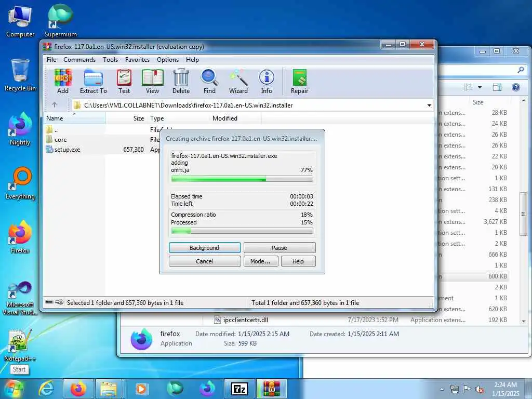Toggle the preview pane icon in Explorer
Screen dimensions: 532x399
[497, 87]
